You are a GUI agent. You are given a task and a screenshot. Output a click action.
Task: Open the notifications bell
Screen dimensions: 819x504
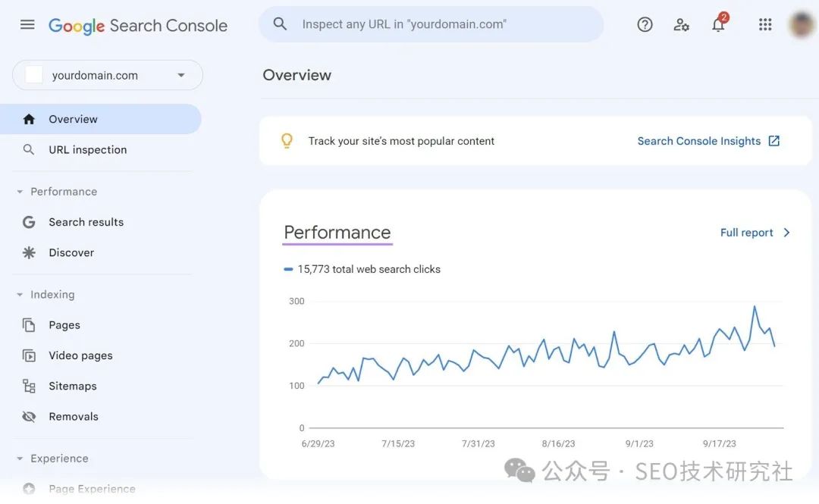point(718,25)
